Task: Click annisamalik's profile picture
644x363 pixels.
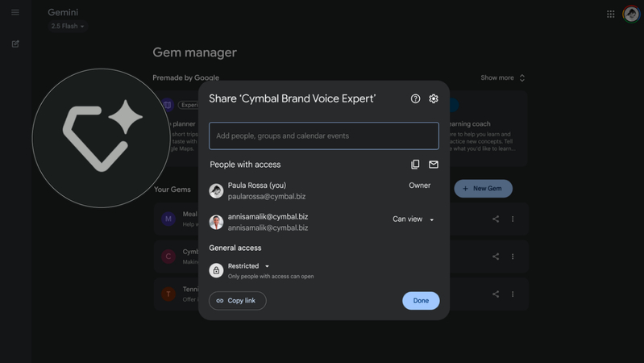Action: (x=216, y=222)
